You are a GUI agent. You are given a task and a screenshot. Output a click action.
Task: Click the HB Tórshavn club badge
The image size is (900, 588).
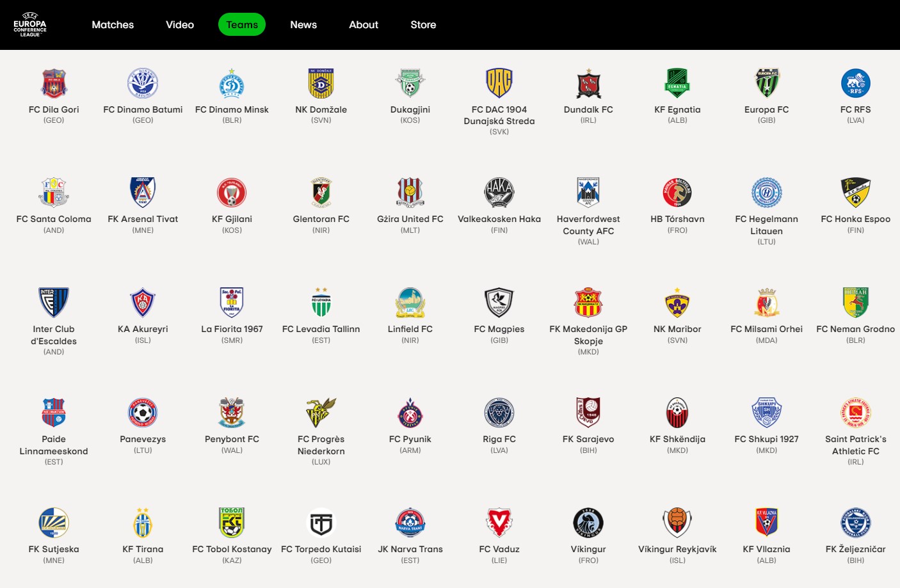coord(677,193)
